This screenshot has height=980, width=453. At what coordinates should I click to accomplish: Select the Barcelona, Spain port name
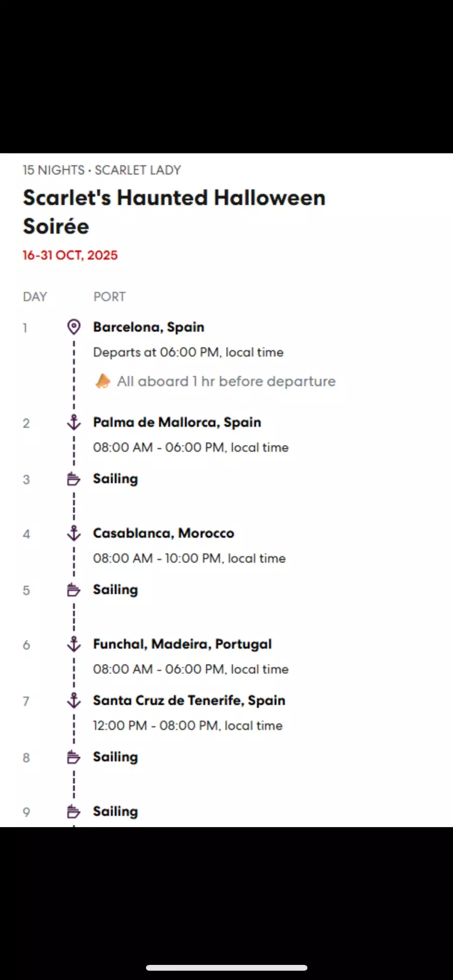148,327
